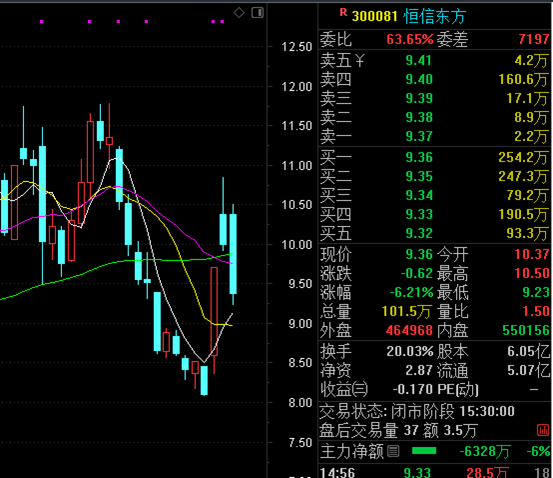553x478 pixels.
Task: Click 卖四 volume 160.6万
Action: (x=524, y=79)
